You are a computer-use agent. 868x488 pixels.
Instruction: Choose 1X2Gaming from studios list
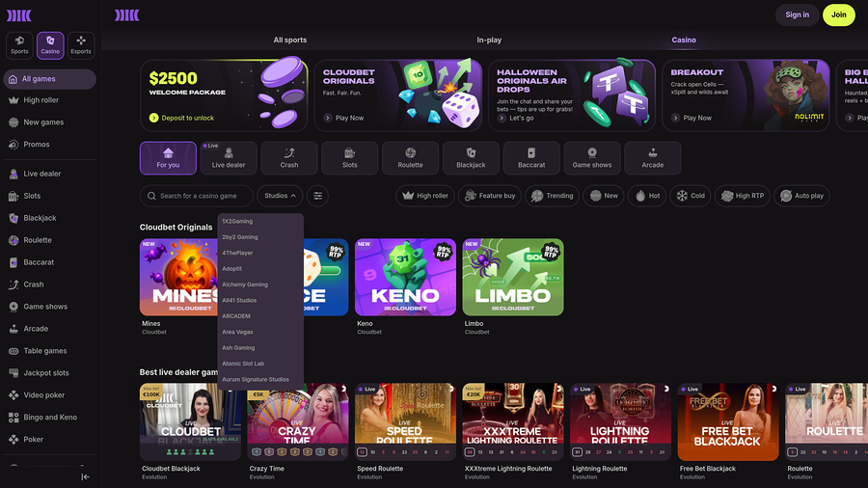(260, 221)
